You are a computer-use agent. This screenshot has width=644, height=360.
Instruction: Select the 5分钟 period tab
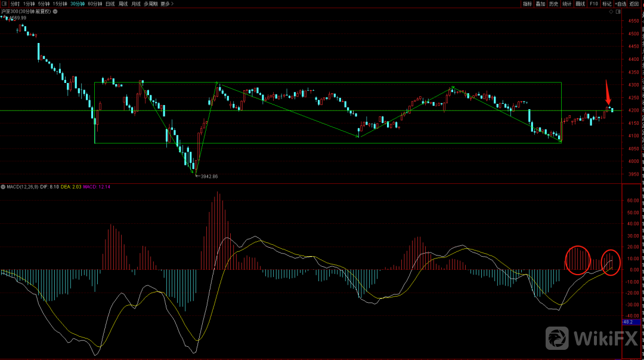point(44,4)
